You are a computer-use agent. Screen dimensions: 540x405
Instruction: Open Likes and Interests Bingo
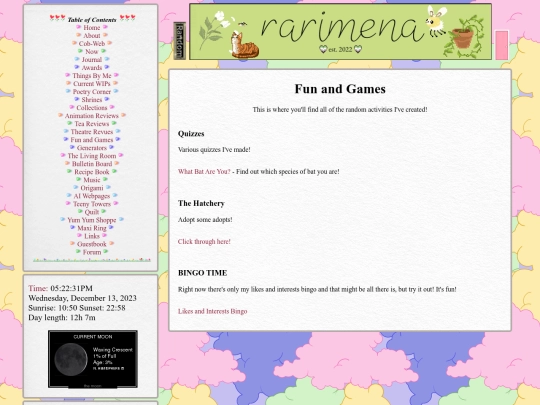(x=212, y=311)
